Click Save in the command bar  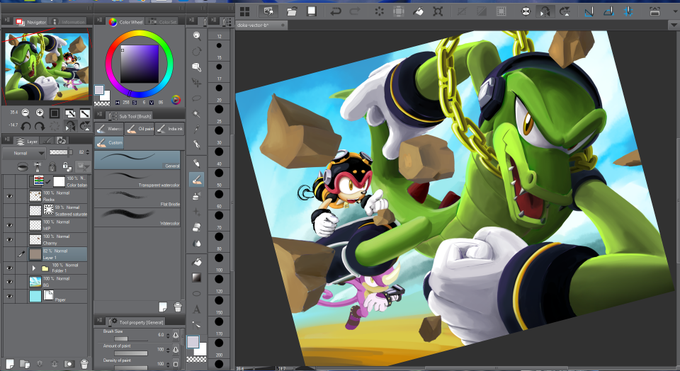(312, 12)
